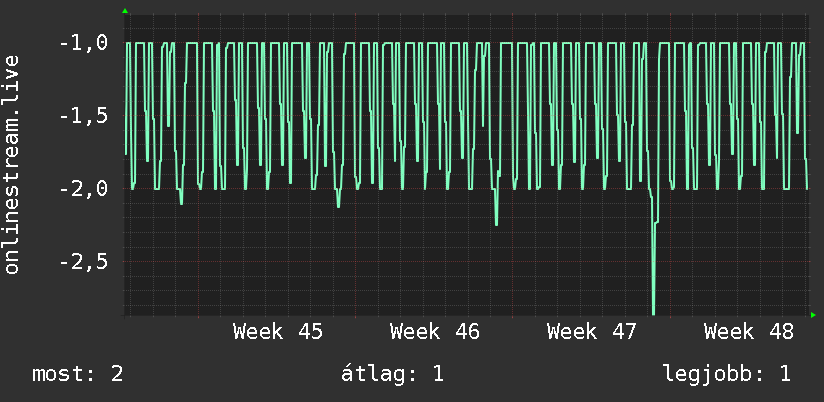824x402 pixels.
Task: Click the onlinestream.live vertical axis title
Action: coord(11,164)
